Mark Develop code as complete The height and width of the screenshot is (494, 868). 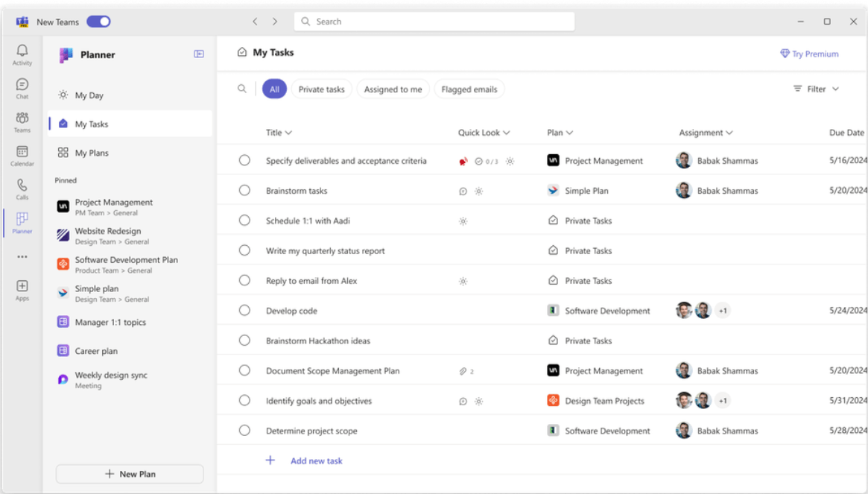[244, 310]
